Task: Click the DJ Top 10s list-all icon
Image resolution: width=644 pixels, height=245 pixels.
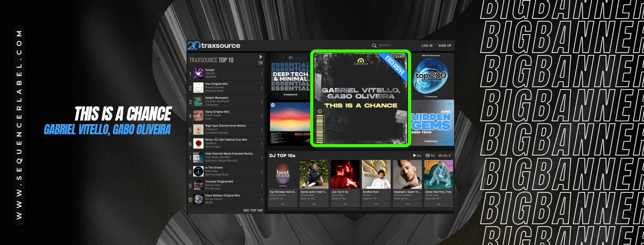Action: click(x=430, y=155)
